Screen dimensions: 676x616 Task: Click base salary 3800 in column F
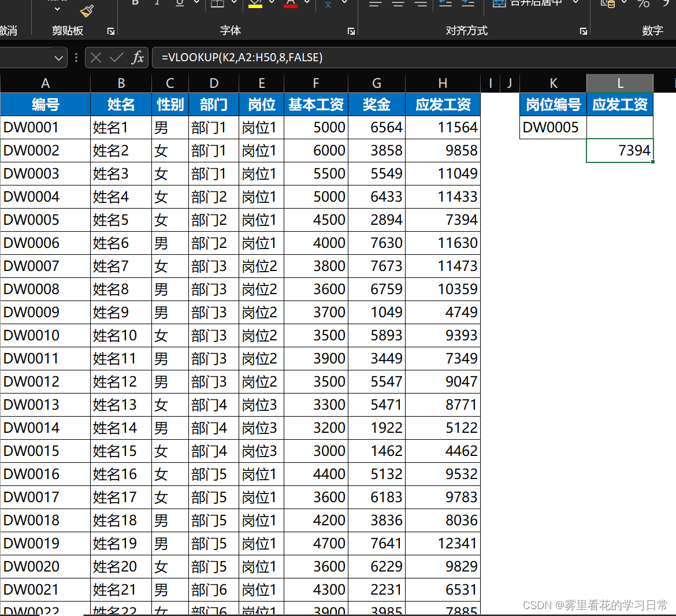[315, 266]
